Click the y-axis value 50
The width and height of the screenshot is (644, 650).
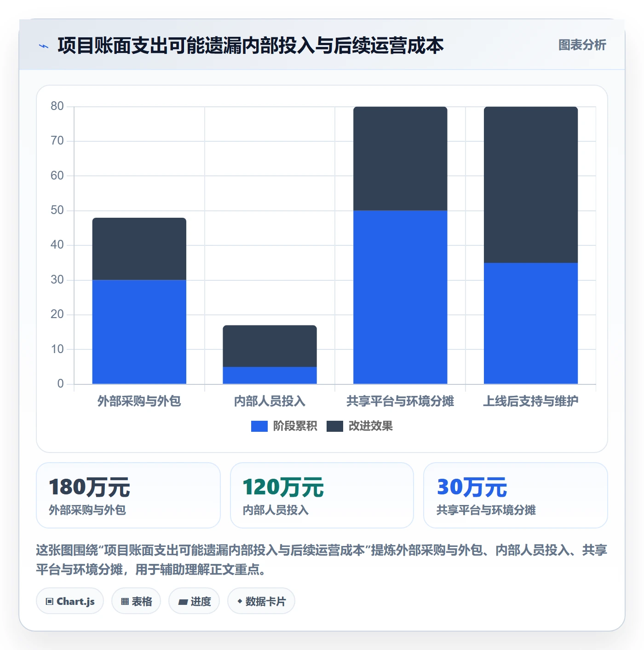tap(57, 210)
